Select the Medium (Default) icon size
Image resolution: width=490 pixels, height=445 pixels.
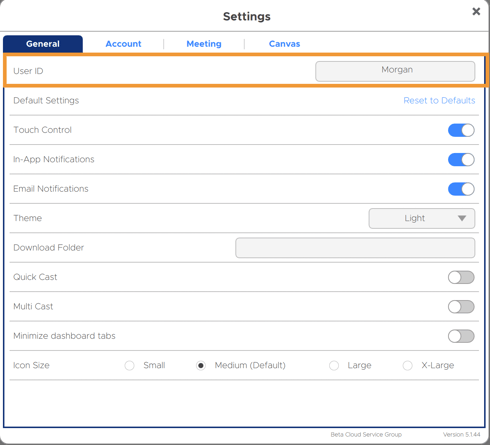201,366
